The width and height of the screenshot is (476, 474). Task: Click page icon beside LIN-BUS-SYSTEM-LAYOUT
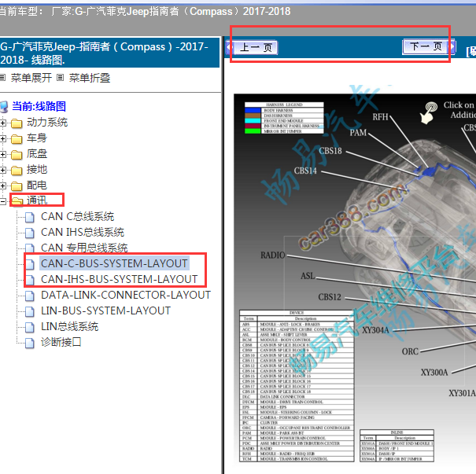(x=29, y=311)
